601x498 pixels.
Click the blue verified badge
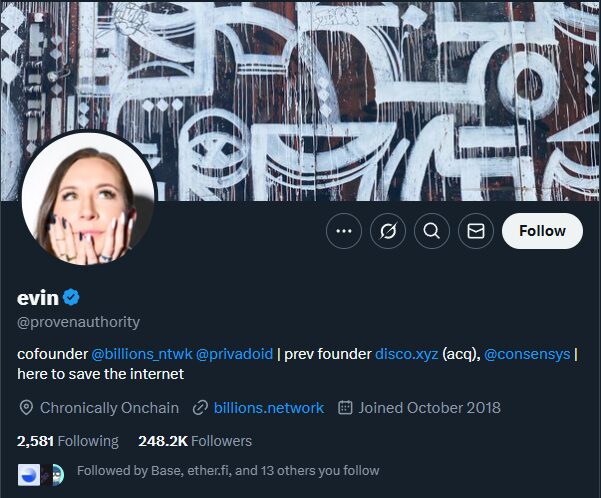[72, 297]
